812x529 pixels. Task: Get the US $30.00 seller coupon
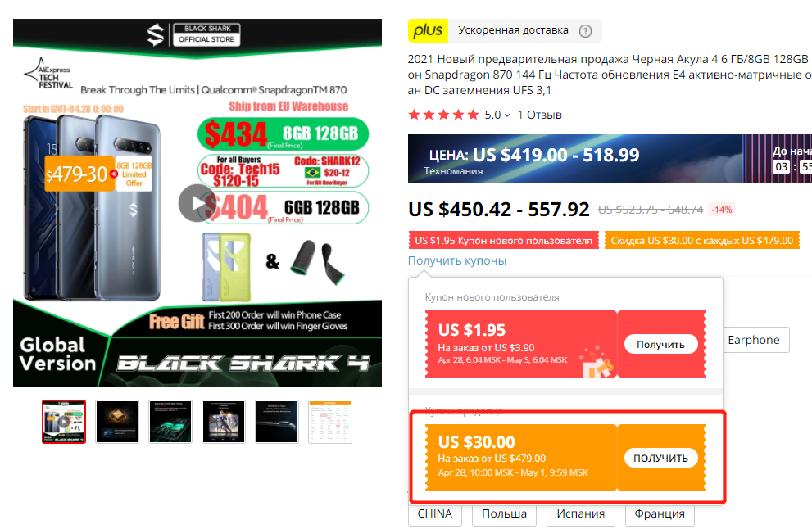pyautogui.click(x=660, y=458)
